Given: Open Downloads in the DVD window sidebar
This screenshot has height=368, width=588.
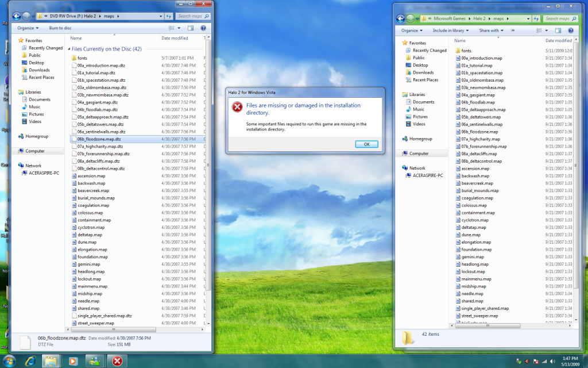Looking at the screenshot, I should pyautogui.click(x=39, y=70).
